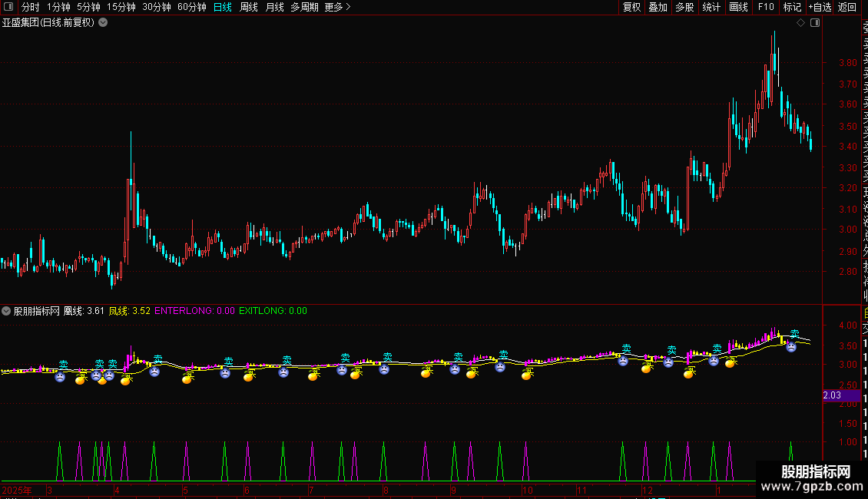Open the 画线 drawing tools
868x499 pixels.
[x=738, y=7]
